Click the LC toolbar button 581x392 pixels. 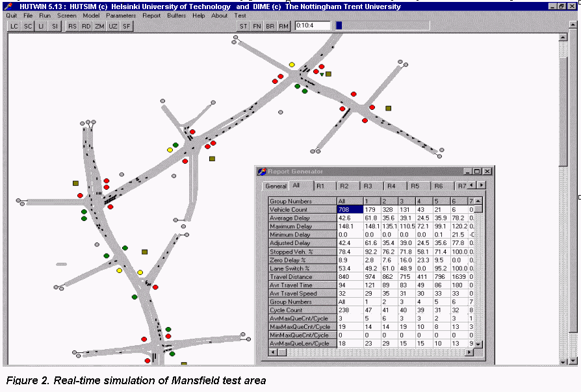(14, 26)
